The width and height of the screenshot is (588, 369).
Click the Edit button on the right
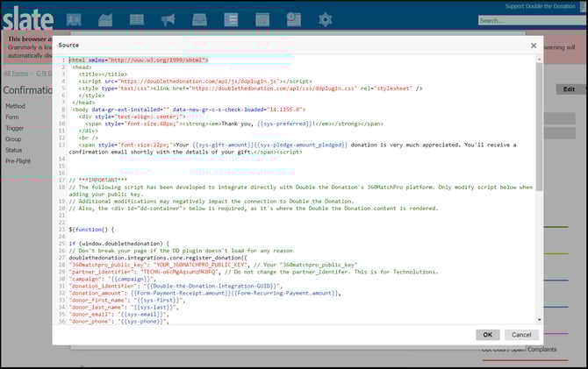[569, 89]
